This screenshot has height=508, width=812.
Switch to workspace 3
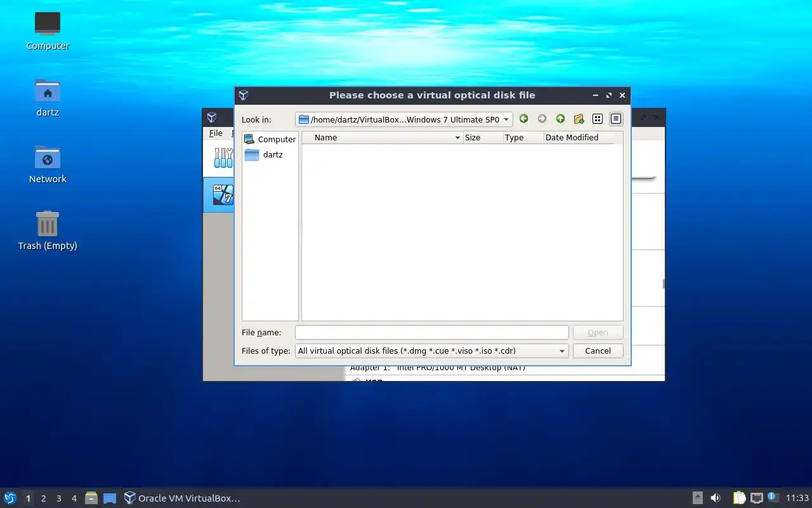point(58,498)
